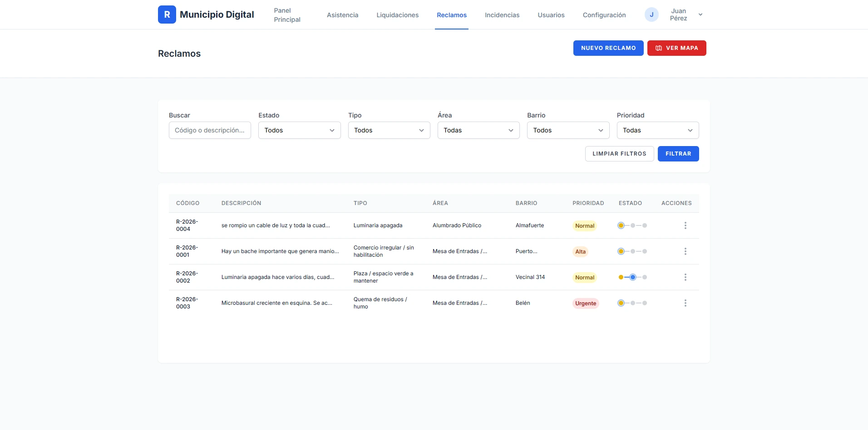Open the Liquidaciones tab
This screenshot has width=868, height=430.
click(398, 15)
